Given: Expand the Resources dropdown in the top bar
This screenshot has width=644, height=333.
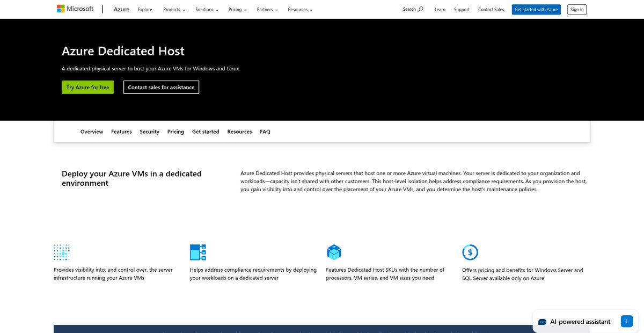Looking at the screenshot, I should [x=300, y=10].
